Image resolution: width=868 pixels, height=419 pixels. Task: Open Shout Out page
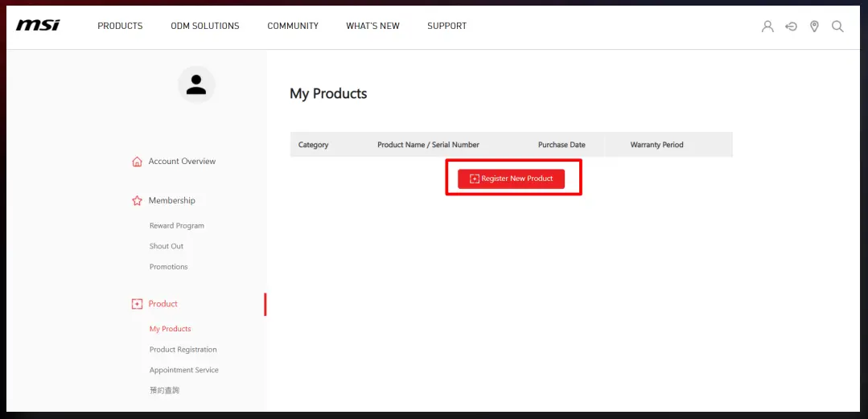coord(166,246)
